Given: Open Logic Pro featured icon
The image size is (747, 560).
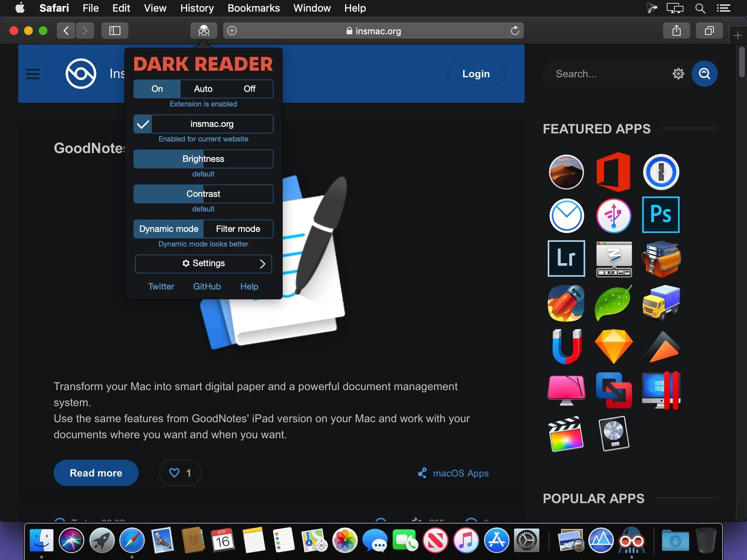Looking at the screenshot, I should pyautogui.click(x=614, y=434).
